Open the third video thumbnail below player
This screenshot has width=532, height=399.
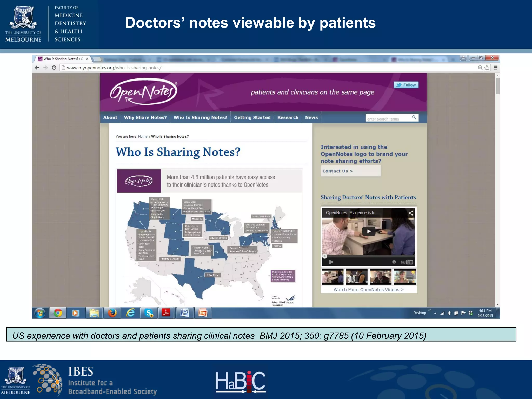click(x=381, y=277)
